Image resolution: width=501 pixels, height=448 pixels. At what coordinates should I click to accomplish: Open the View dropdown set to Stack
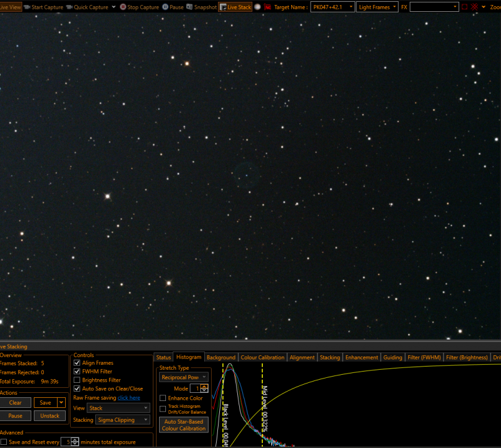coord(118,408)
